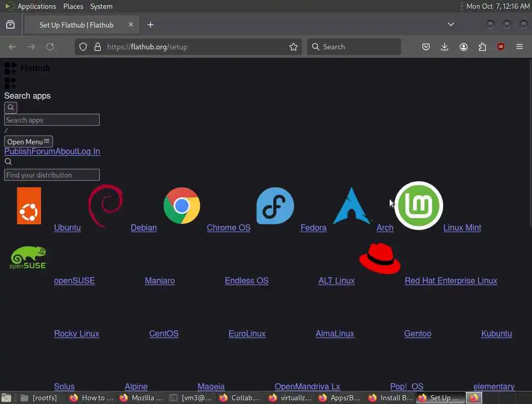Image resolution: width=532 pixels, height=404 pixels.
Task: Open the ALT Linux link
Action: [337, 280]
